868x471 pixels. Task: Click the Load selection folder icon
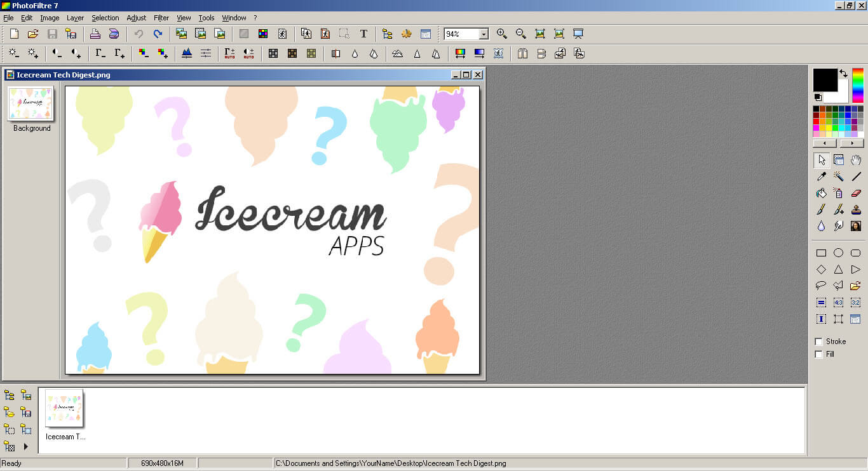pyautogui.click(x=856, y=286)
